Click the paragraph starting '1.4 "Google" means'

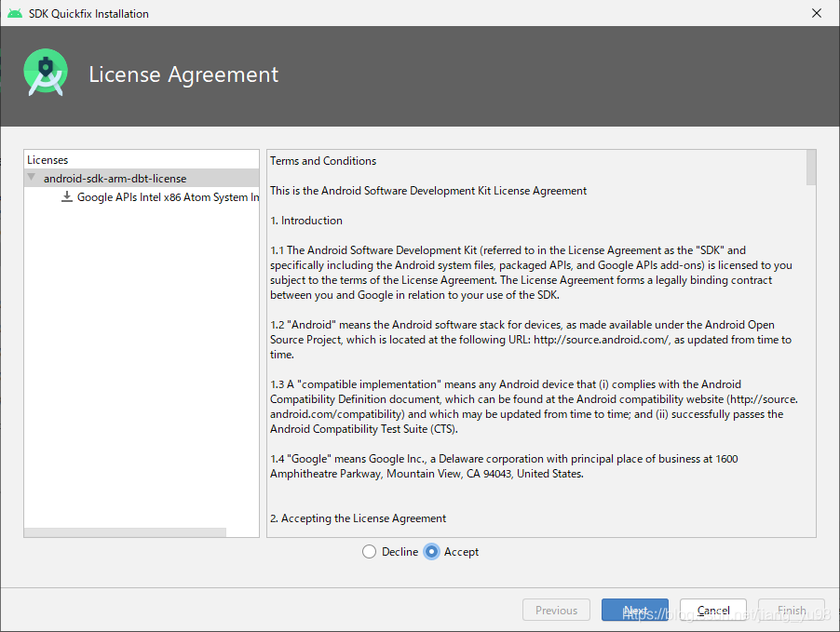504,466
